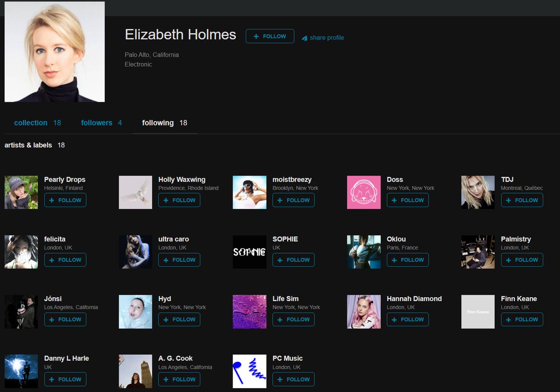
Task: Follow moistbreezy
Action: (294, 200)
